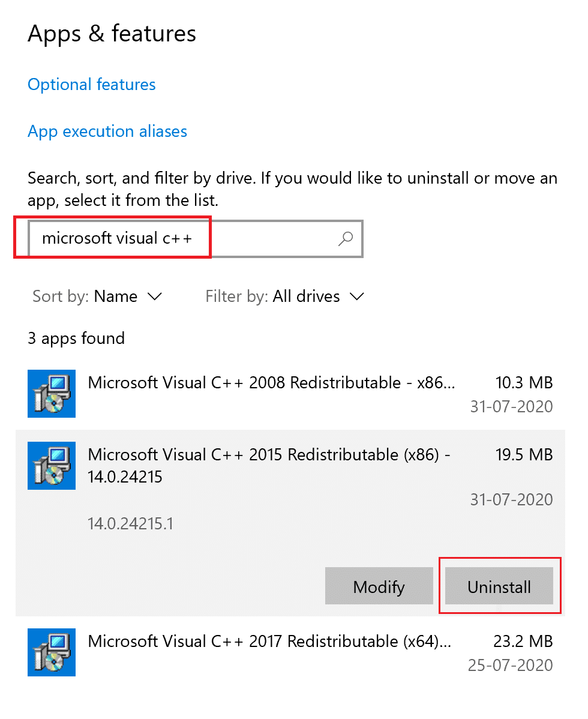Select the highlighted 2015 Redistributable list entry
The width and height of the screenshot is (588, 719).
(x=270, y=466)
